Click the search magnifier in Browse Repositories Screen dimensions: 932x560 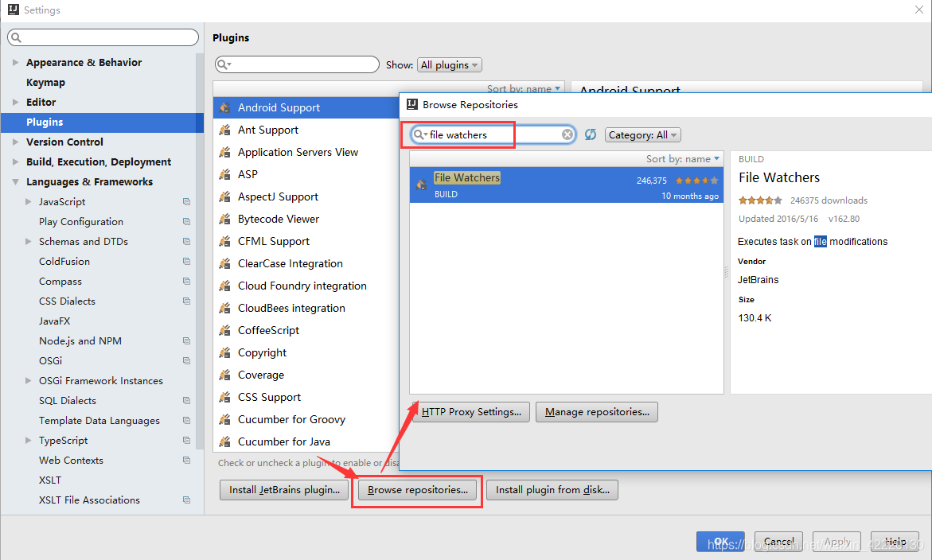click(420, 134)
